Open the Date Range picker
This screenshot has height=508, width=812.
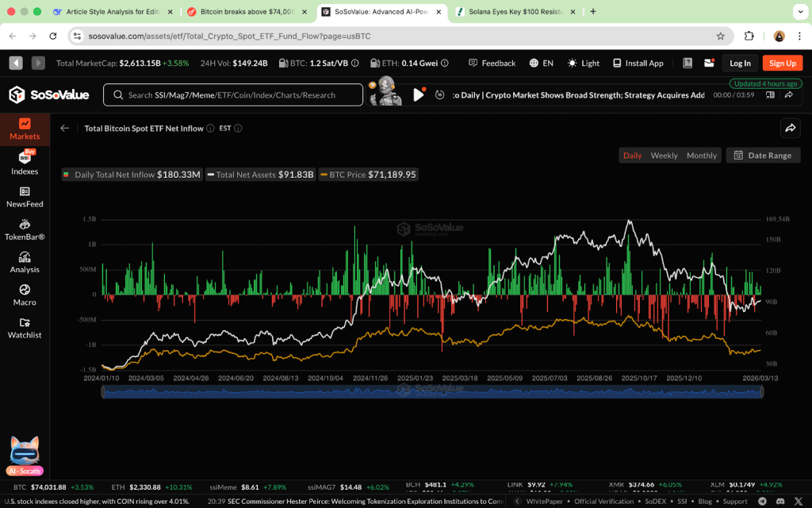pyautogui.click(x=762, y=156)
